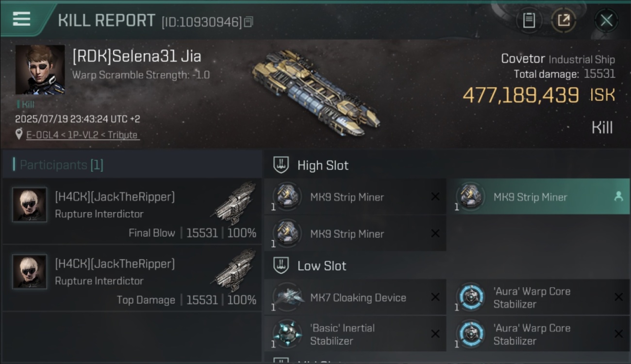Open the clipboard notes icon
This screenshot has height=364, width=631.
[x=529, y=20]
